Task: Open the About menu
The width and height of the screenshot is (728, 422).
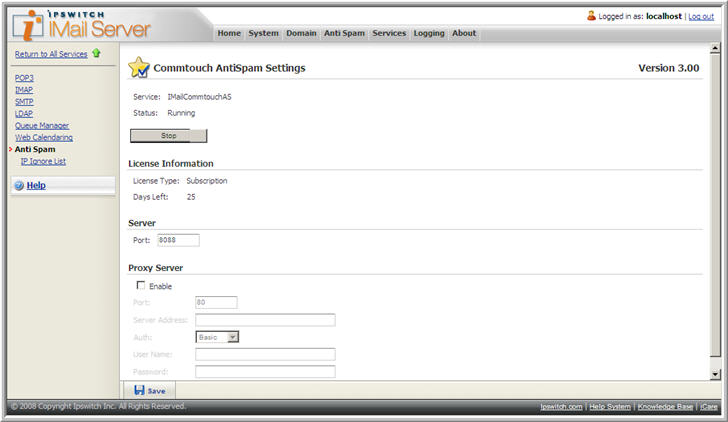Action: [464, 33]
